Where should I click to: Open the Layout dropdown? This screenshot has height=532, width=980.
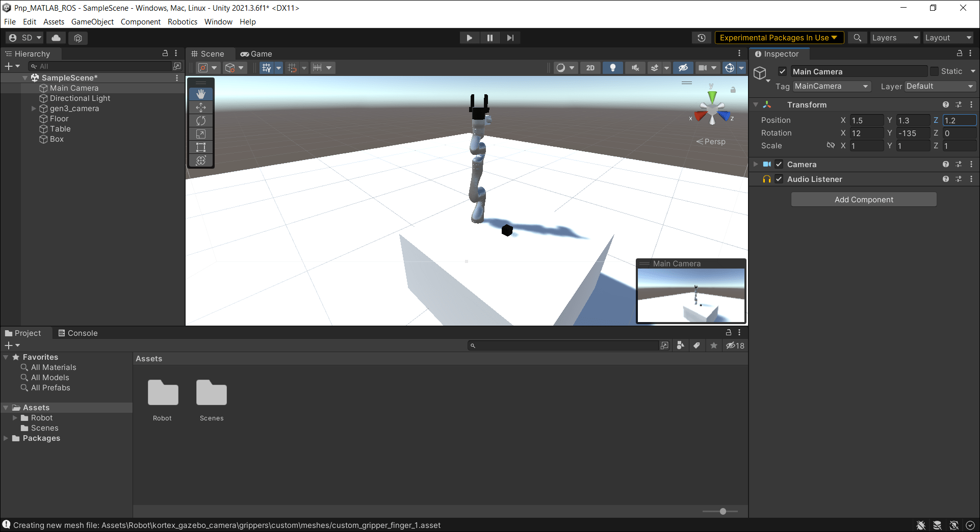[947, 37]
